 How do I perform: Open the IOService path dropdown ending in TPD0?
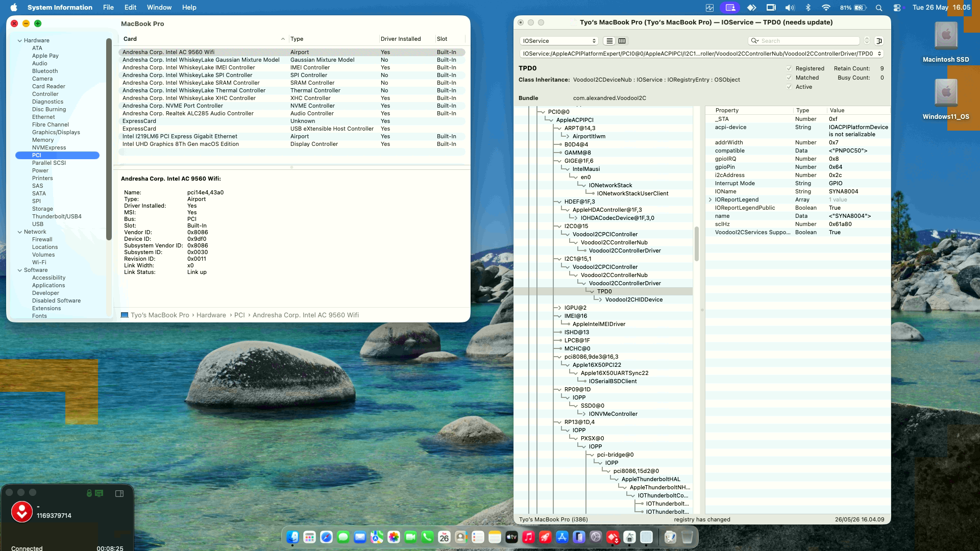point(701,54)
